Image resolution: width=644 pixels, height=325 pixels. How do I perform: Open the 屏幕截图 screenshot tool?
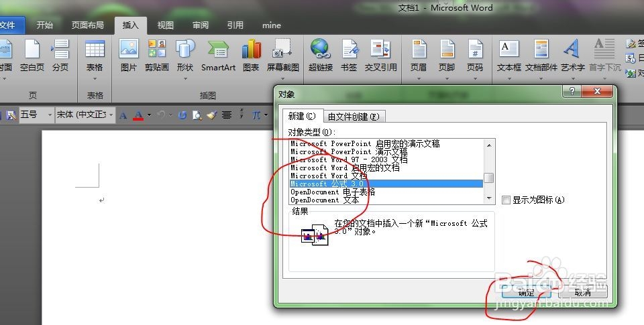[x=282, y=59]
